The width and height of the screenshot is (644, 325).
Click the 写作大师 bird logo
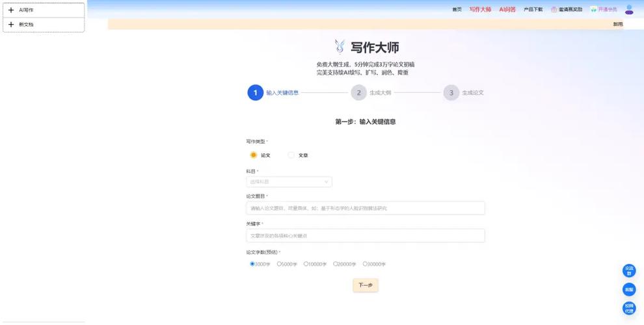(x=340, y=47)
